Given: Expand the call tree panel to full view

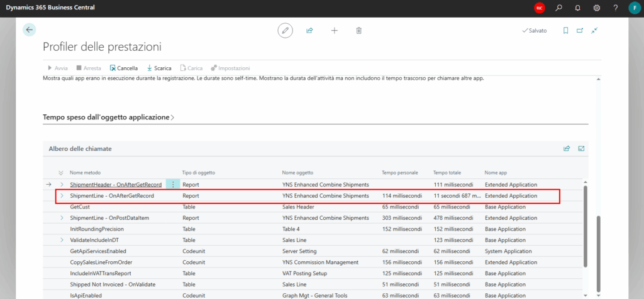Looking at the screenshot, I should [x=581, y=148].
